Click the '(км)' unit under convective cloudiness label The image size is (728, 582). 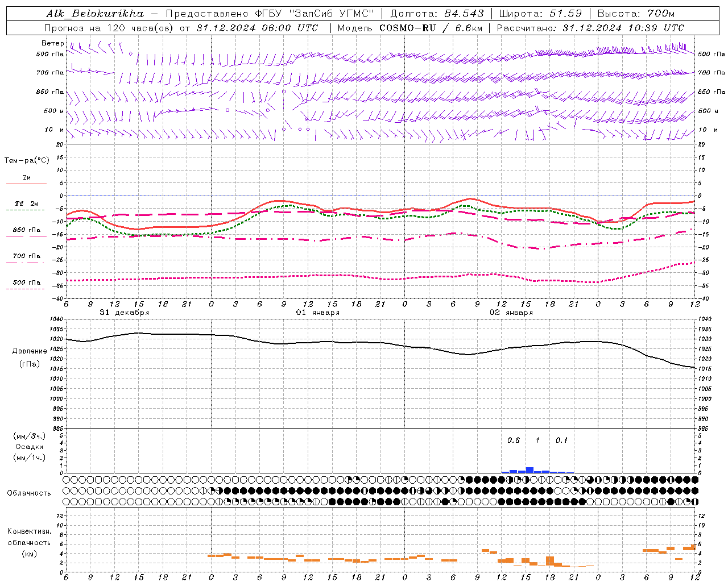pos(29,554)
